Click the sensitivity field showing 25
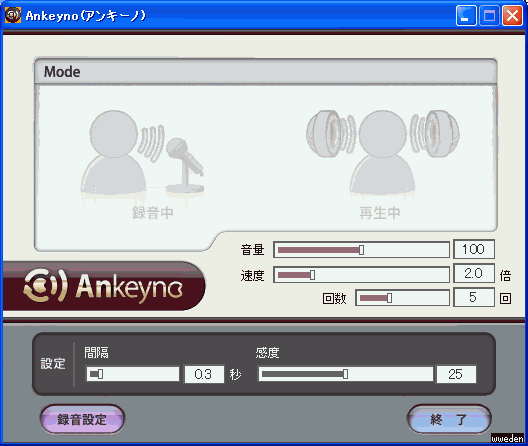This screenshot has width=528, height=446. (456, 374)
